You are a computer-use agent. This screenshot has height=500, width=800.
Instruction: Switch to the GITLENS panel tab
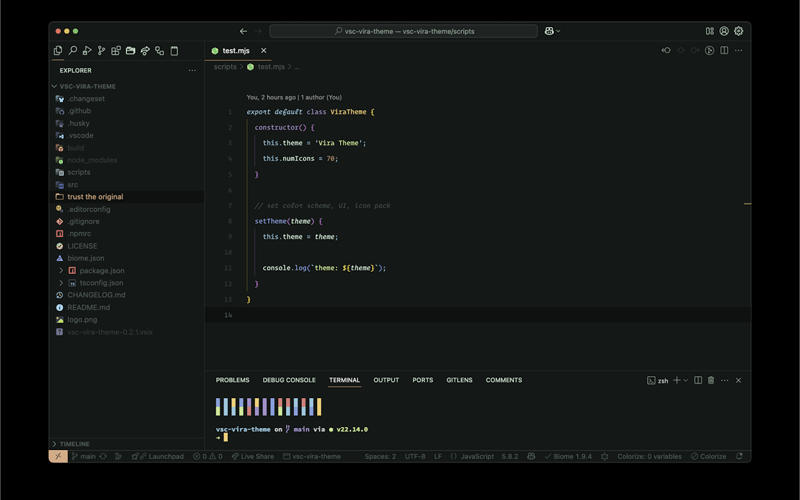pyautogui.click(x=459, y=380)
